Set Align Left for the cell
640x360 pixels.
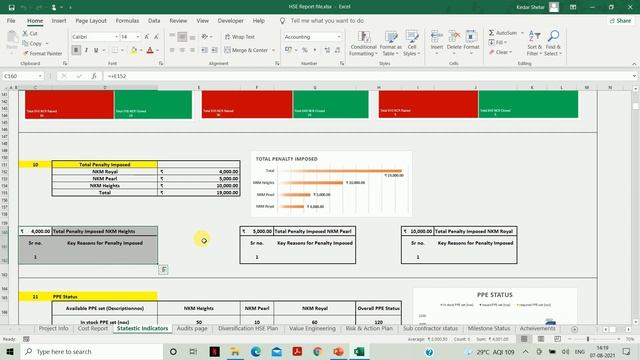pyautogui.click(x=172, y=50)
